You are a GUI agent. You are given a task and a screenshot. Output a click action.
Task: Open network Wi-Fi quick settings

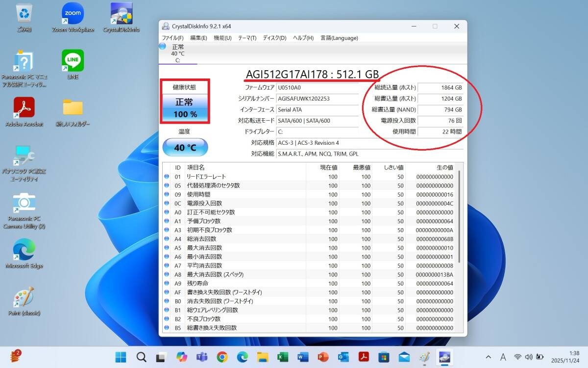(517, 357)
